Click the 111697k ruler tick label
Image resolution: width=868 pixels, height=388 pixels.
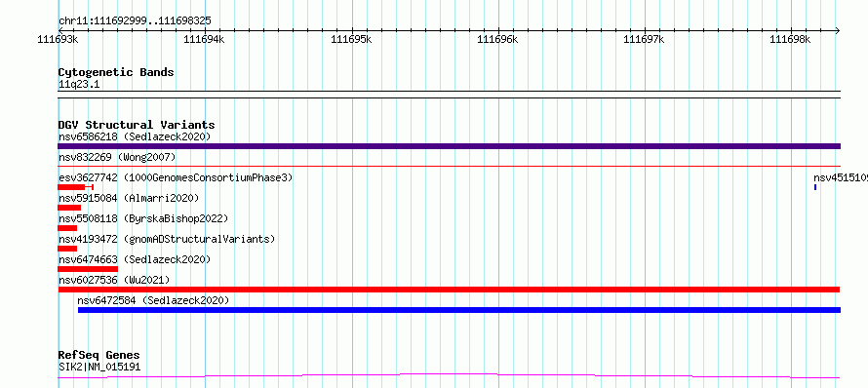pos(645,39)
